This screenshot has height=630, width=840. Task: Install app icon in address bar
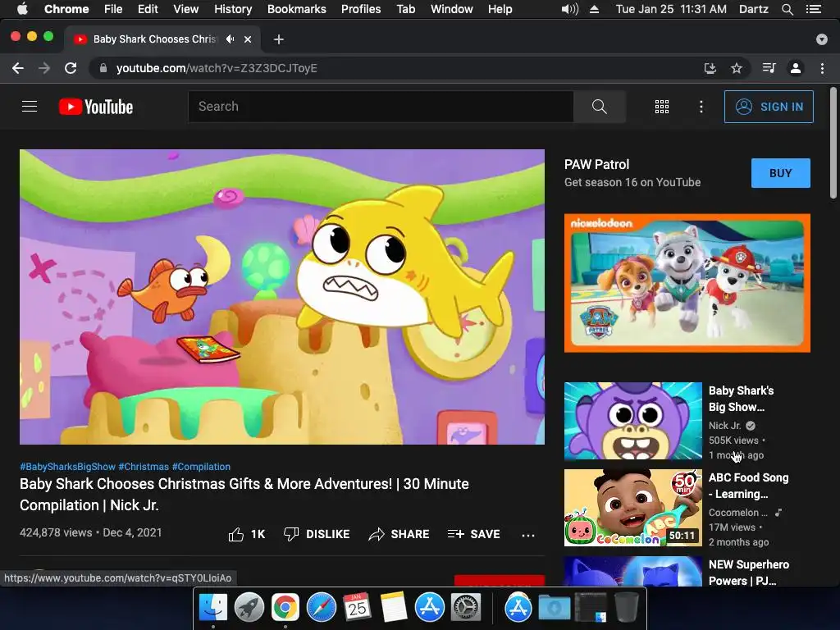click(710, 68)
